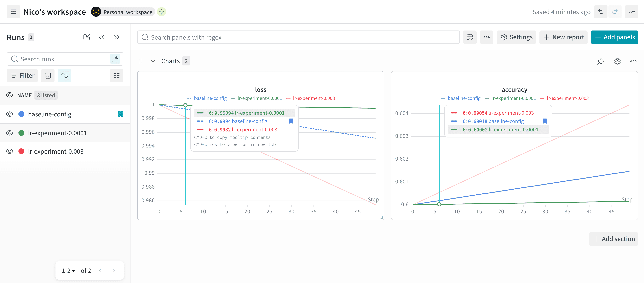The image size is (644, 283).
Task: Click bookmark icon in accuracy tooltip
Action: [x=545, y=121]
